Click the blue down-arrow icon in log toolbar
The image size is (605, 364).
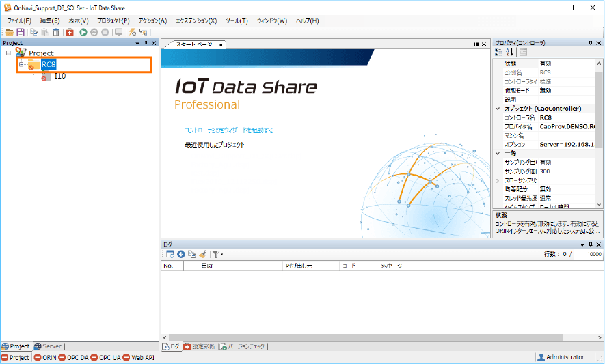tap(181, 254)
